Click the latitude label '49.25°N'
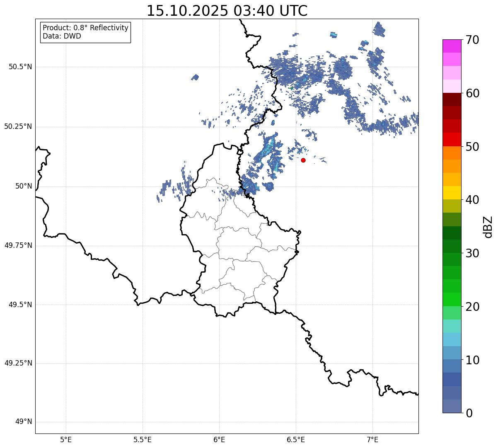 [x=18, y=363]
